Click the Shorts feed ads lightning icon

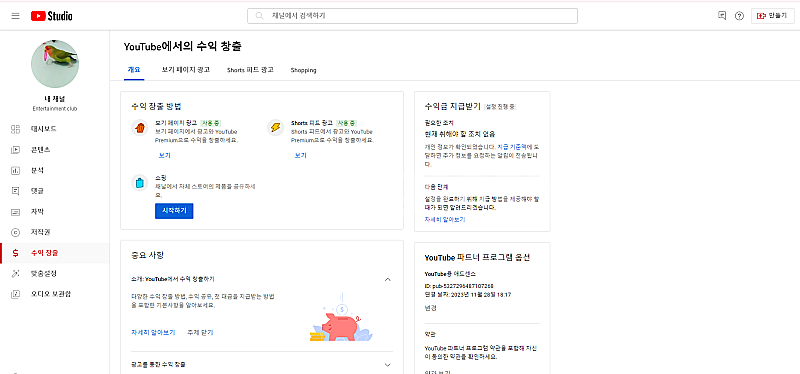pos(276,128)
